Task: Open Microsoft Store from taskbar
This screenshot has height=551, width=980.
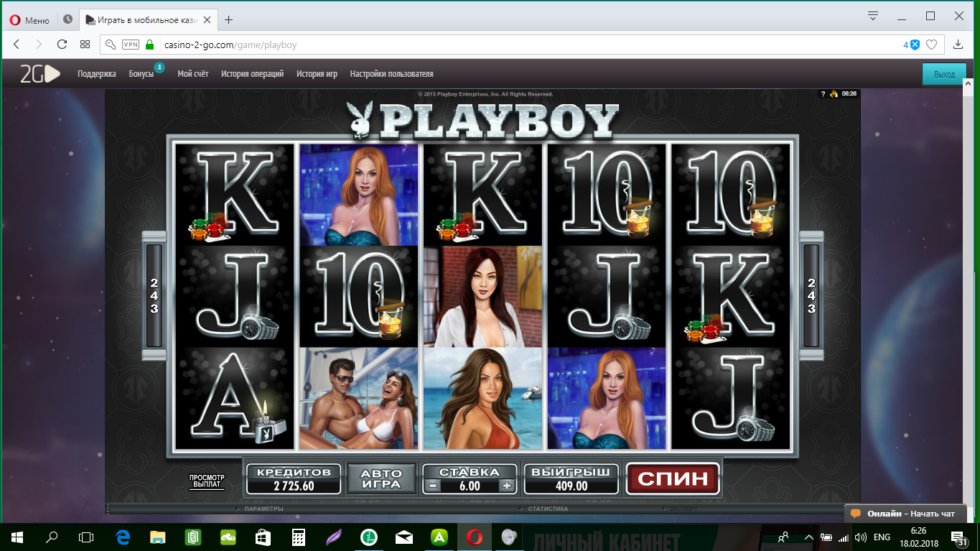Action: pos(263,537)
